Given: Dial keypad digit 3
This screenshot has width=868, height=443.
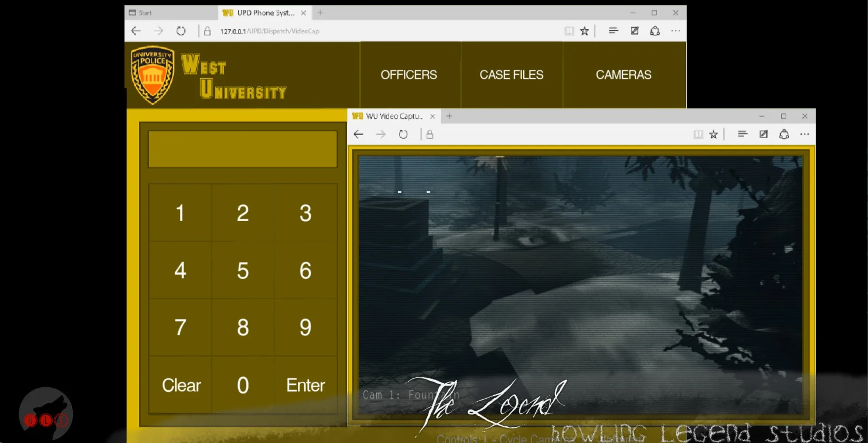Looking at the screenshot, I should tap(306, 213).
